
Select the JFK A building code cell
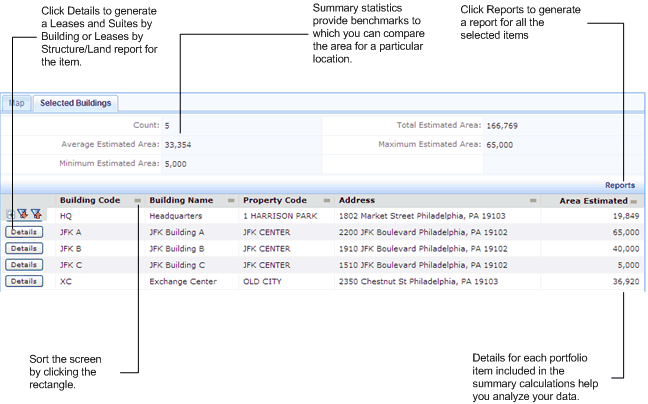pyautogui.click(x=70, y=232)
